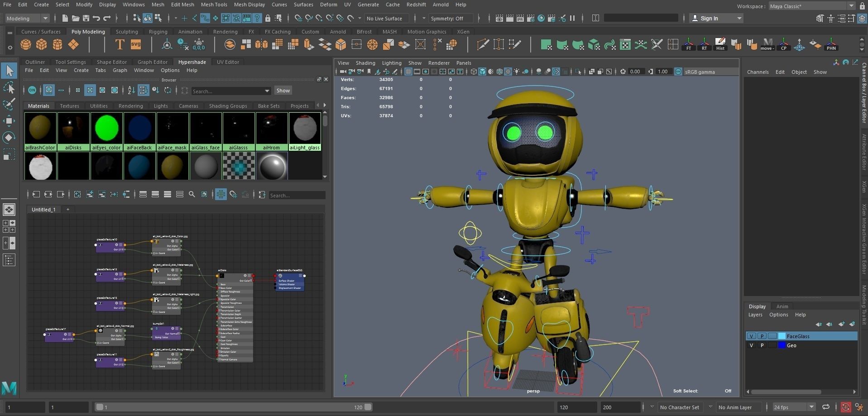868x416 pixels.
Task: Toggle the grid icon in Hypershade work area toolbar
Action: coord(221,194)
